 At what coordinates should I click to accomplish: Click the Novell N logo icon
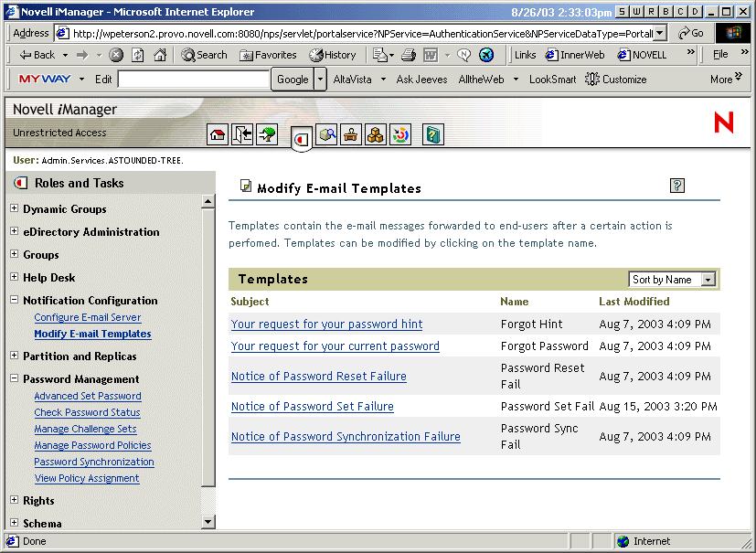723,122
